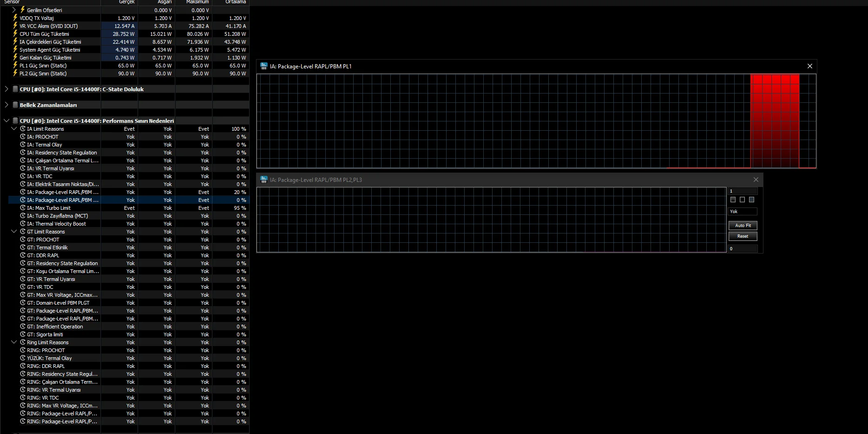Select the IA: Turbo Zayıflatma (MCT) row
The image size is (868, 434).
pyautogui.click(x=129, y=216)
